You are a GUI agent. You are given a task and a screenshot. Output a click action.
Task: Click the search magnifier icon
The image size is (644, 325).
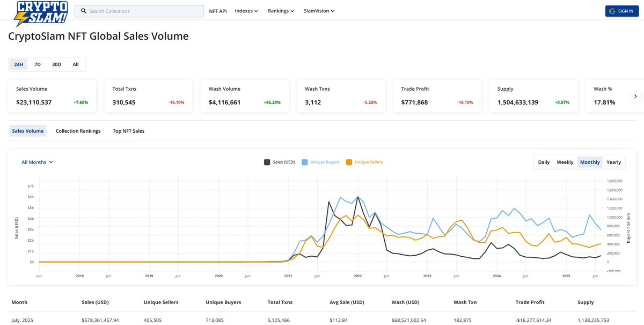pos(83,11)
